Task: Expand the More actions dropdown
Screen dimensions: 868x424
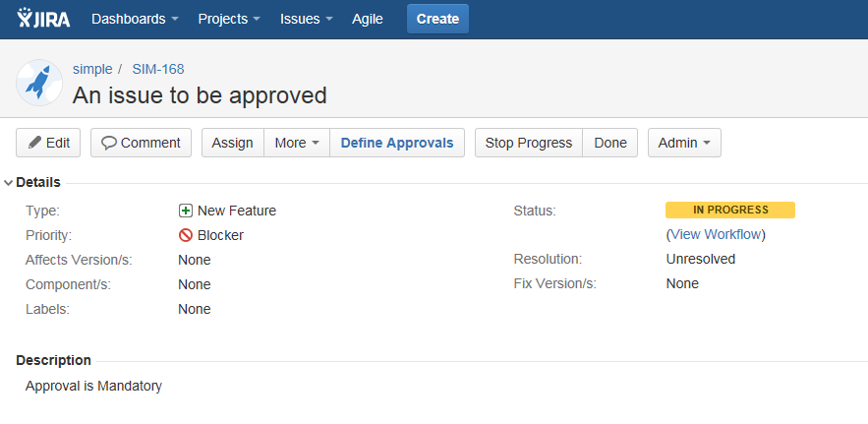Action: pos(297,143)
